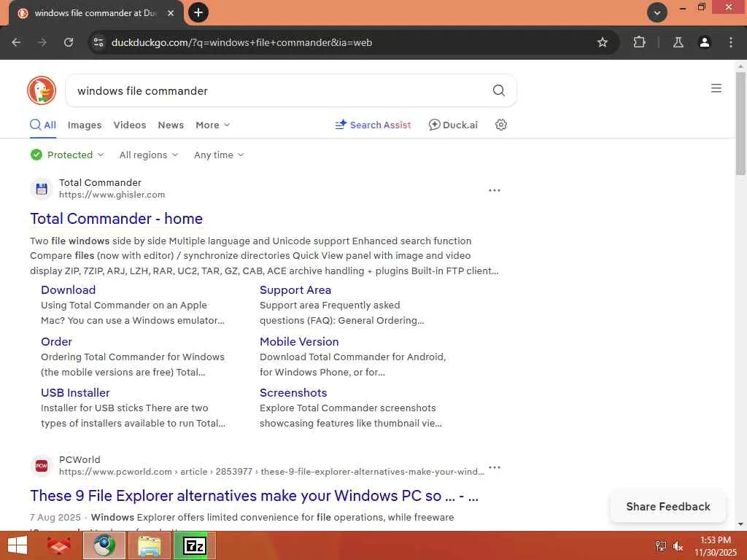Image resolution: width=747 pixels, height=560 pixels.
Task: Open site information icon in address bar
Action: (x=98, y=42)
